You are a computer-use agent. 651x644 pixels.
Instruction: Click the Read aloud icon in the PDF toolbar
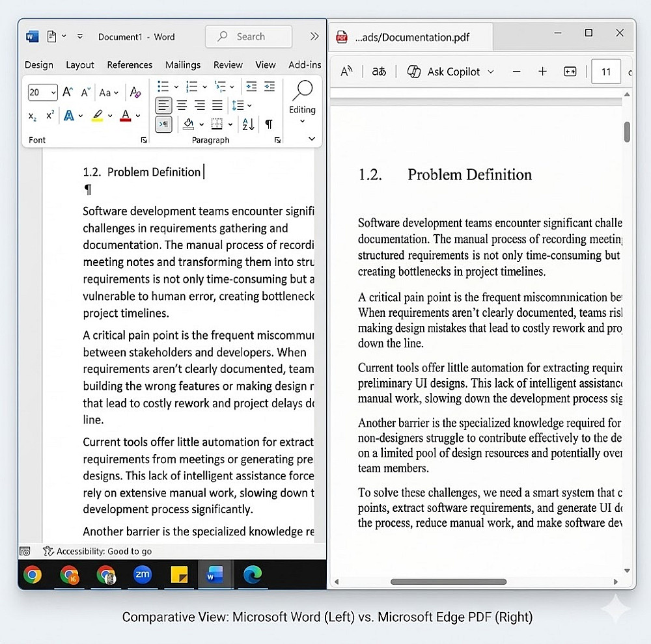pyautogui.click(x=346, y=72)
